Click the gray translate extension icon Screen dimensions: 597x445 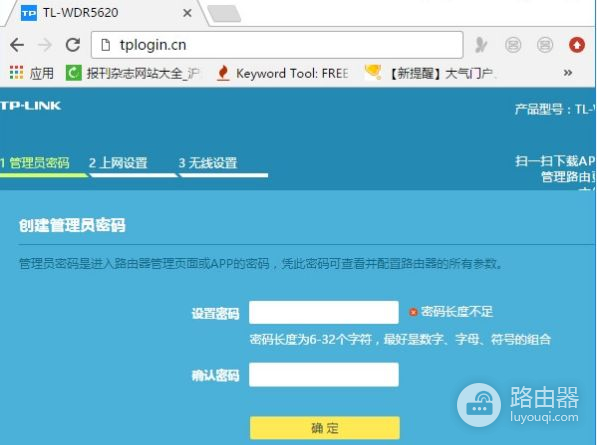(481, 45)
